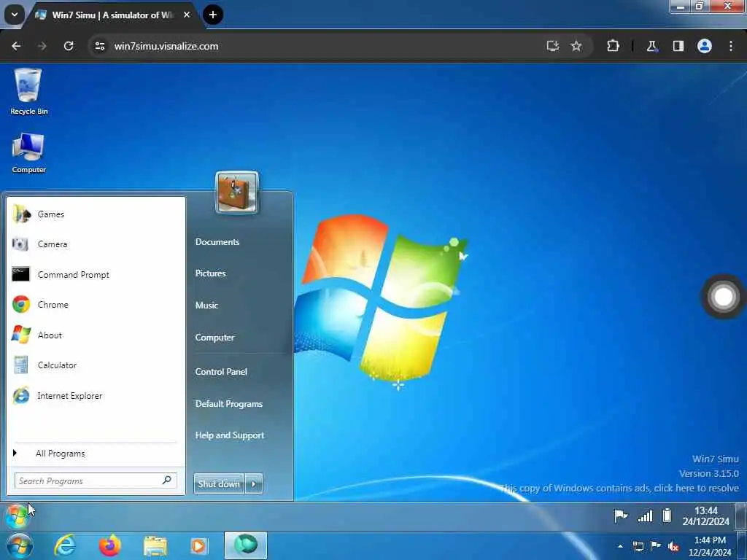Open the Recycle Bin desktop icon

tap(28, 91)
